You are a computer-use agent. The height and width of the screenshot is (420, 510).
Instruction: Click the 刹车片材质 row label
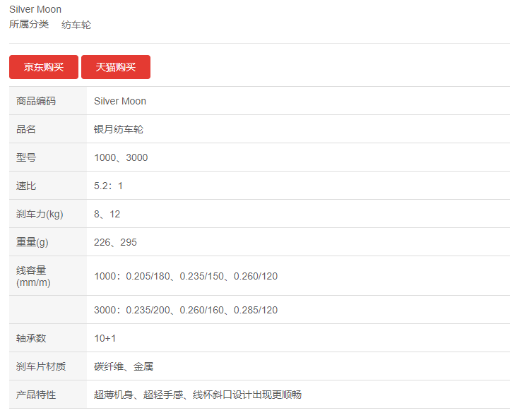(x=41, y=366)
